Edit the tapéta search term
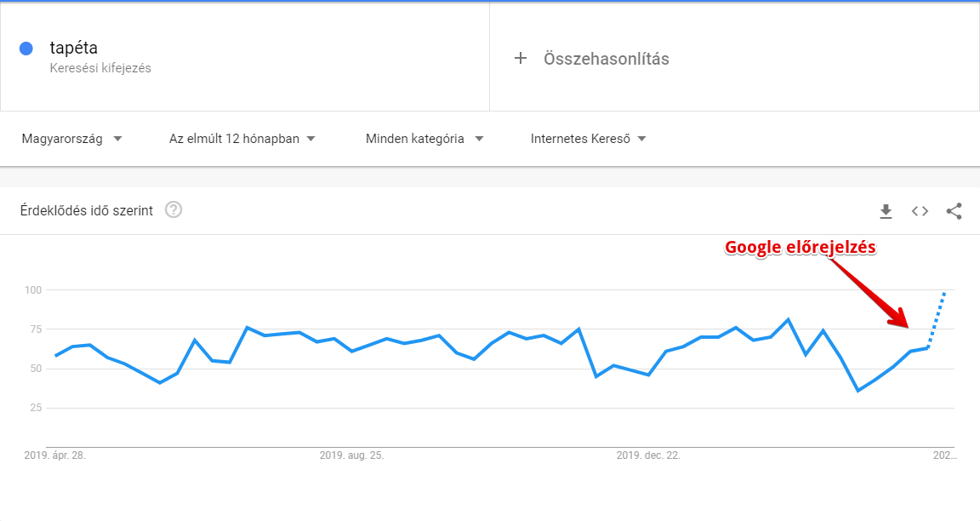This screenshot has width=980, height=521. (x=74, y=48)
